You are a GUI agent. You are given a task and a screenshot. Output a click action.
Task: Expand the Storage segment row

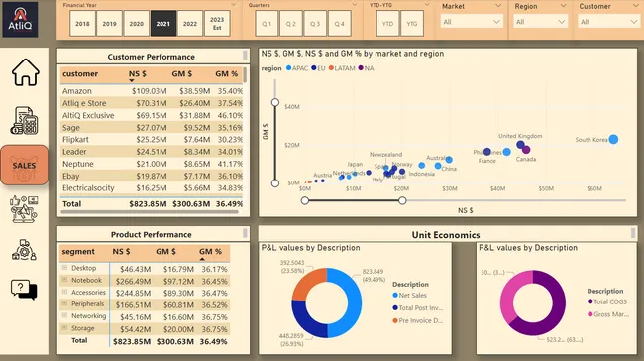tap(64, 327)
